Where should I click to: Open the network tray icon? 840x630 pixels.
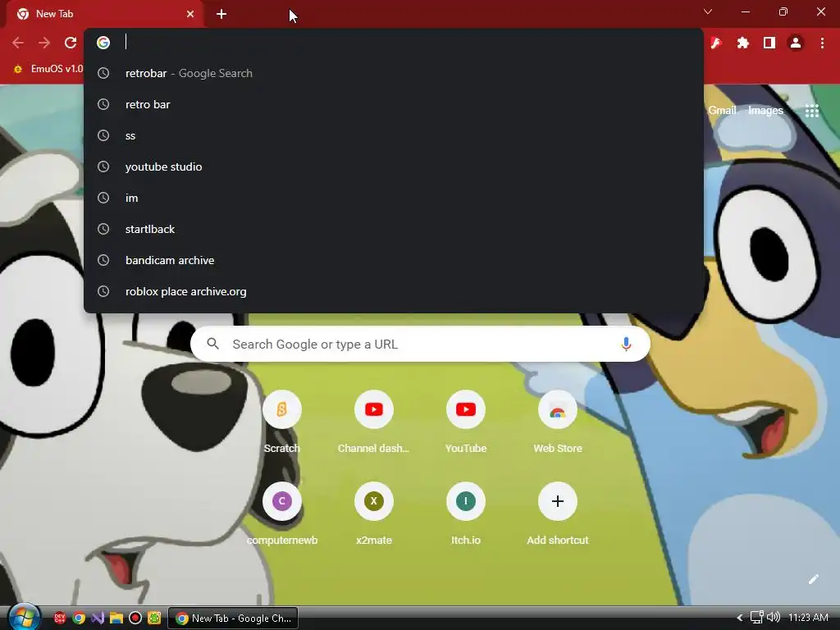click(756, 618)
